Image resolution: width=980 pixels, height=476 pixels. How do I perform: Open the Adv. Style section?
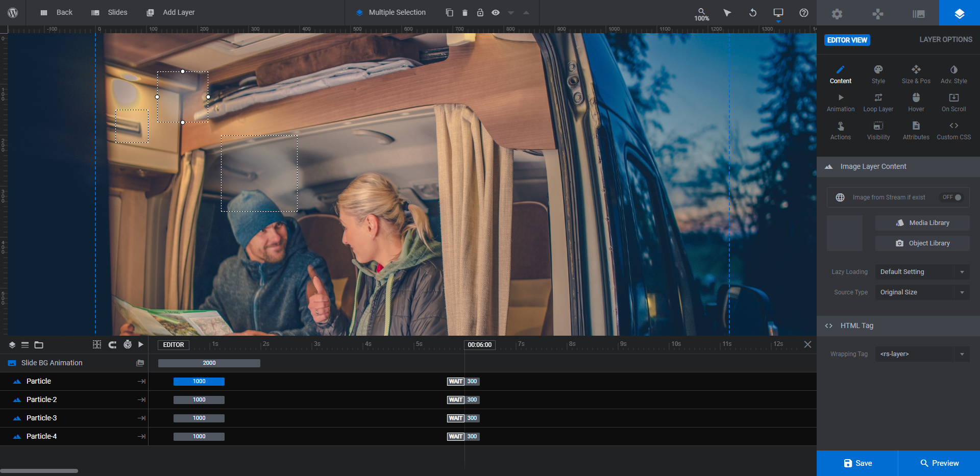(954, 74)
